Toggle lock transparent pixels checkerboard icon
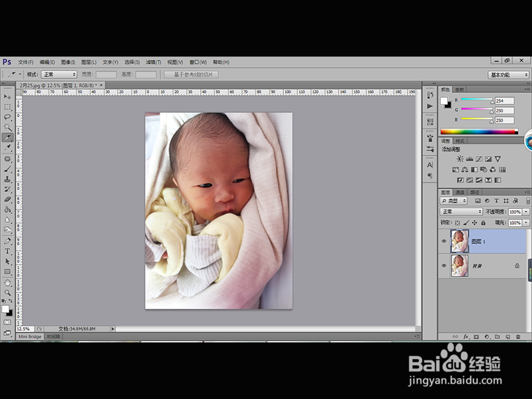This screenshot has height=399, width=532. tap(458, 223)
